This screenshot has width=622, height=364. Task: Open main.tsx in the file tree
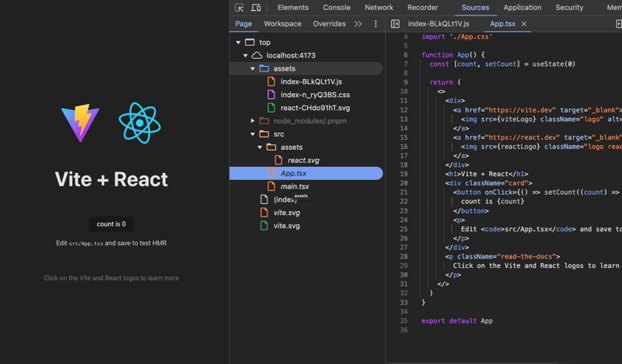tap(295, 186)
